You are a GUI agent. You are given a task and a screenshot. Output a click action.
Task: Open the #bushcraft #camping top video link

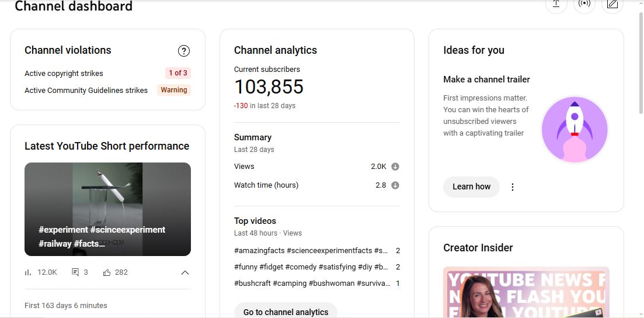[x=311, y=283]
